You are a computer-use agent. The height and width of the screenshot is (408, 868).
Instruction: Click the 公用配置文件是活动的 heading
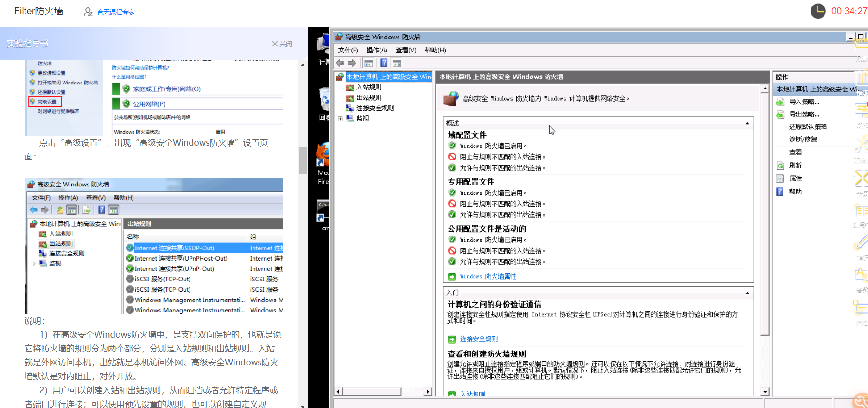point(487,229)
